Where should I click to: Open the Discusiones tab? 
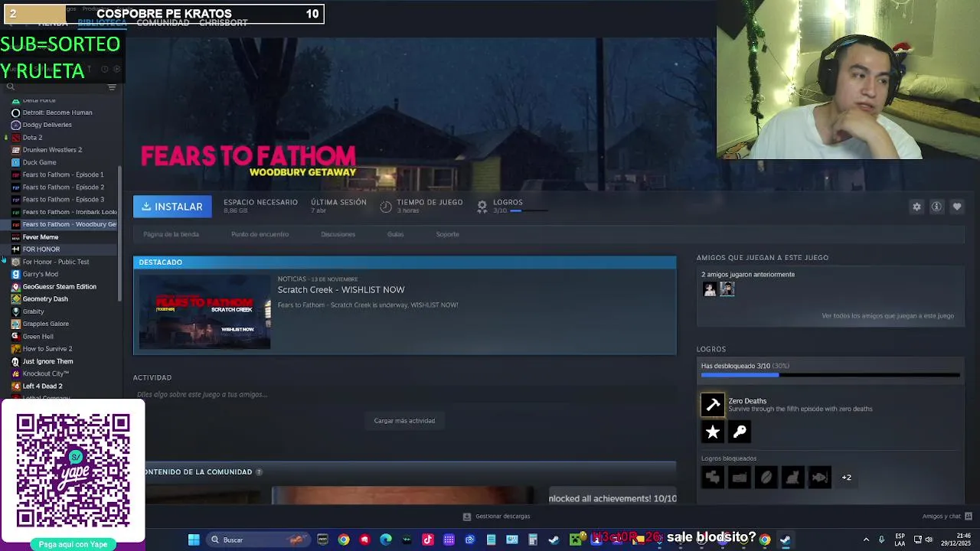(x=338, y=234)
